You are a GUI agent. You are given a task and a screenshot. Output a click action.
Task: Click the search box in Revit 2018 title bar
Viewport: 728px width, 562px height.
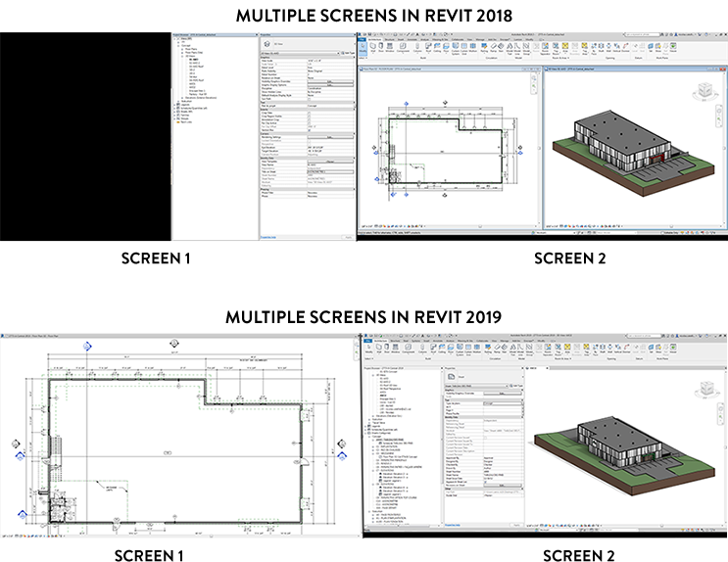coord(643,35)
